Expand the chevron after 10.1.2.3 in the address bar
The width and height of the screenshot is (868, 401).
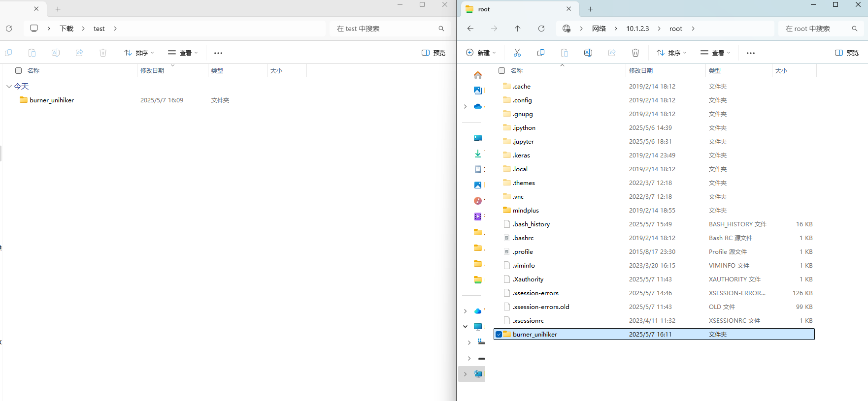pos(659,29)
